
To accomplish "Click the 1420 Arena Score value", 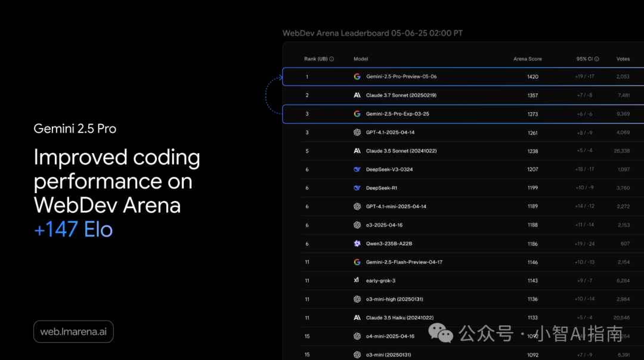I will 532,77.
